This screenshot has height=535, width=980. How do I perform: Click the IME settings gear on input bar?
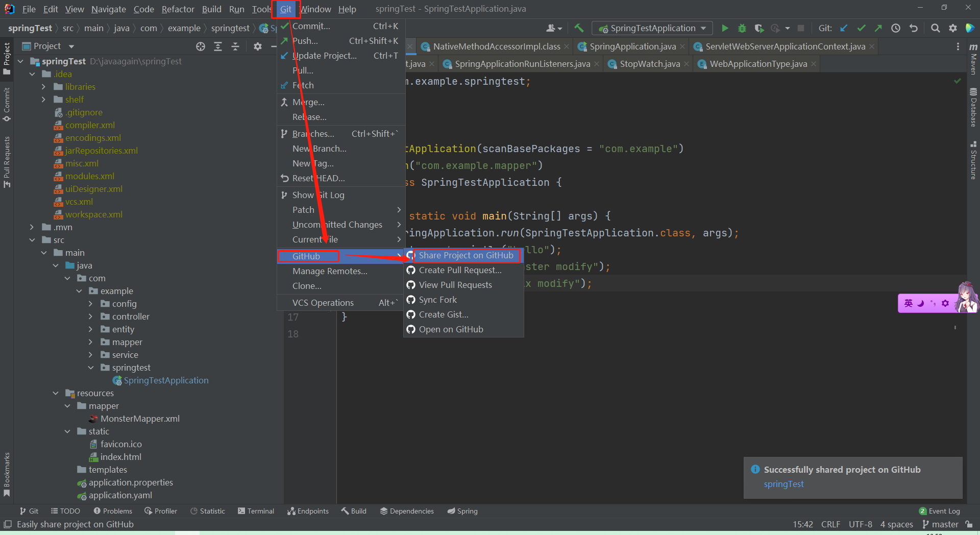point(945,303)
